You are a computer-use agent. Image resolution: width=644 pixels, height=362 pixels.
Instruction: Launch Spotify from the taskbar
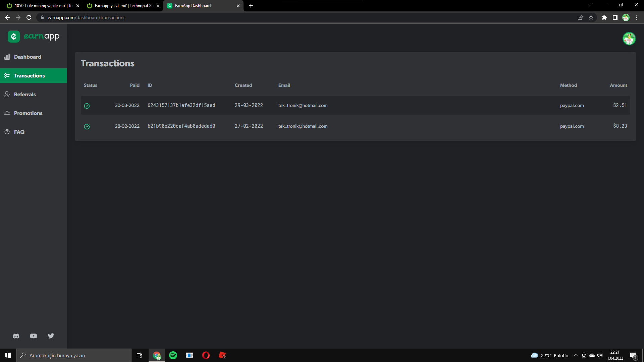pos(173,355)
